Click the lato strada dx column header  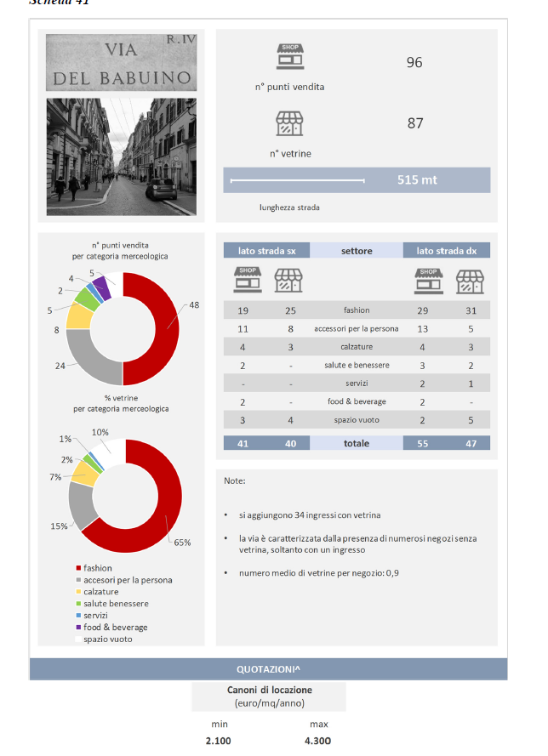pyautogui.click(x=446, y=251)
